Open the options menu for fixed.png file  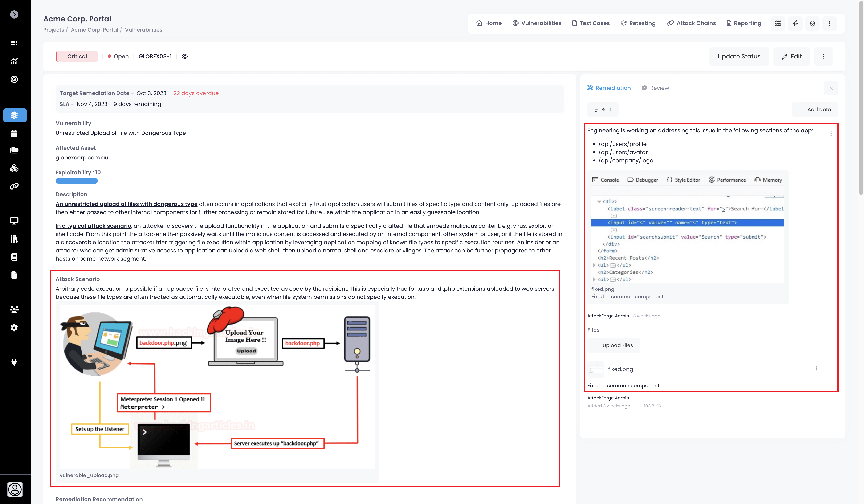816,368
